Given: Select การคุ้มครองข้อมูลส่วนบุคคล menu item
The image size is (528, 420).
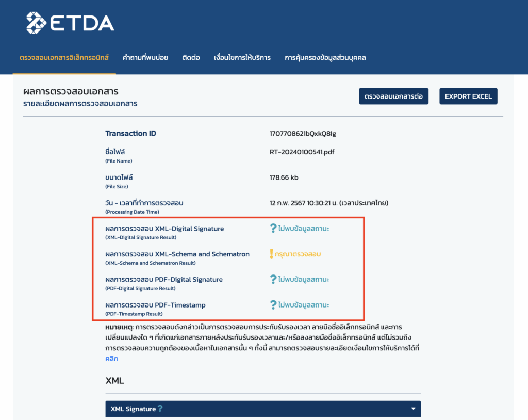Looking at the screenshot, I should pos(325,58).
